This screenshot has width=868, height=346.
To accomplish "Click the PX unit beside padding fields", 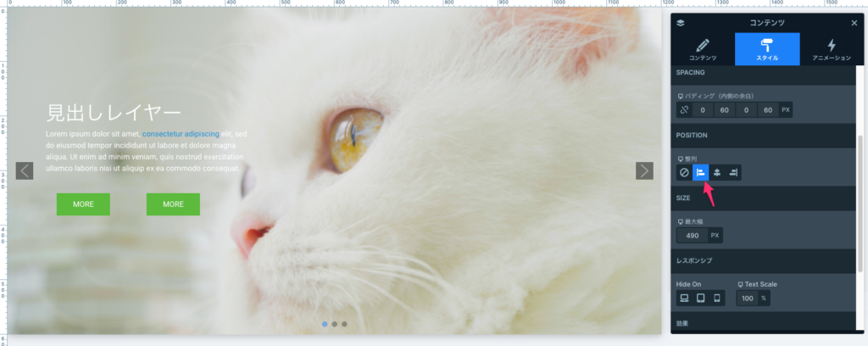I will click(x=785, y=110).
